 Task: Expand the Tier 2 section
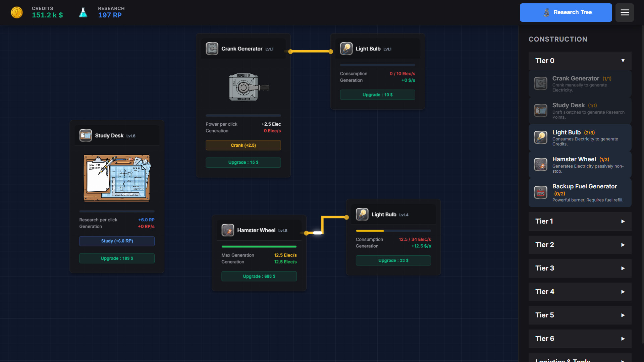point(580,245)
